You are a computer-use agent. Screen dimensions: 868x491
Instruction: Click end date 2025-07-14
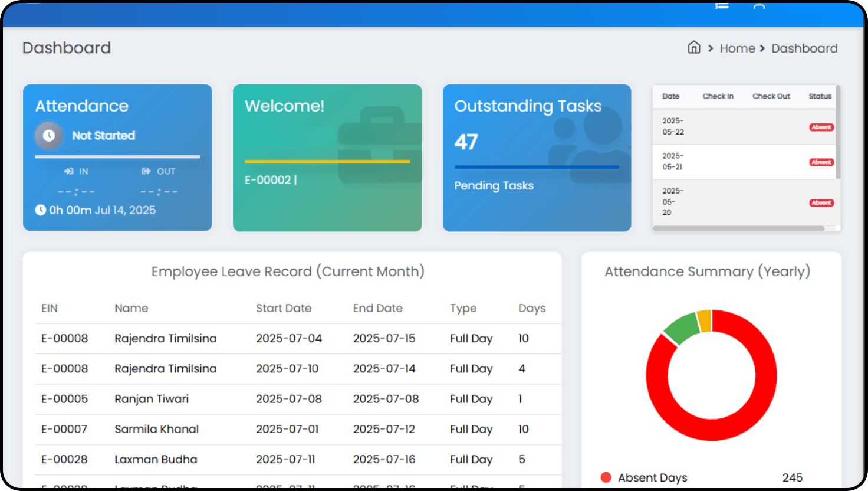384,369
